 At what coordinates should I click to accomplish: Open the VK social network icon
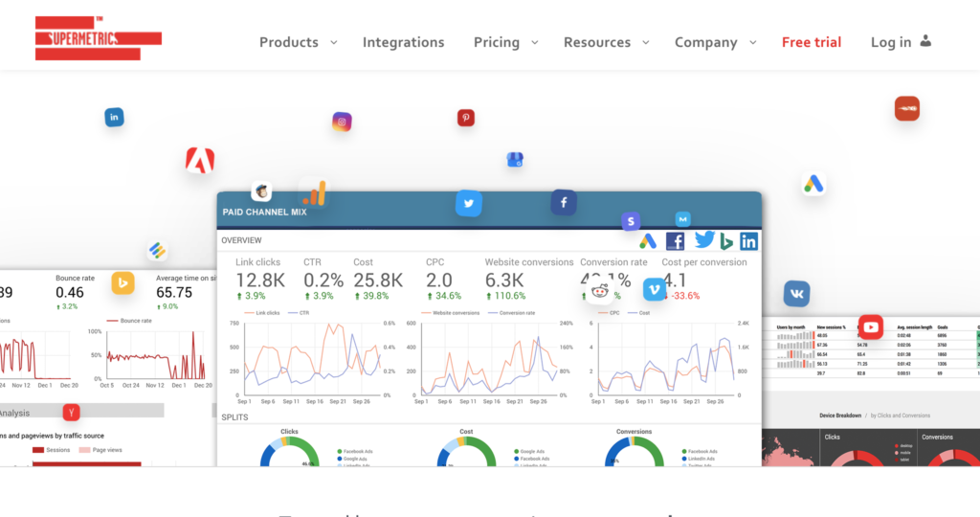pyautogui.click(x=796, y=293)
